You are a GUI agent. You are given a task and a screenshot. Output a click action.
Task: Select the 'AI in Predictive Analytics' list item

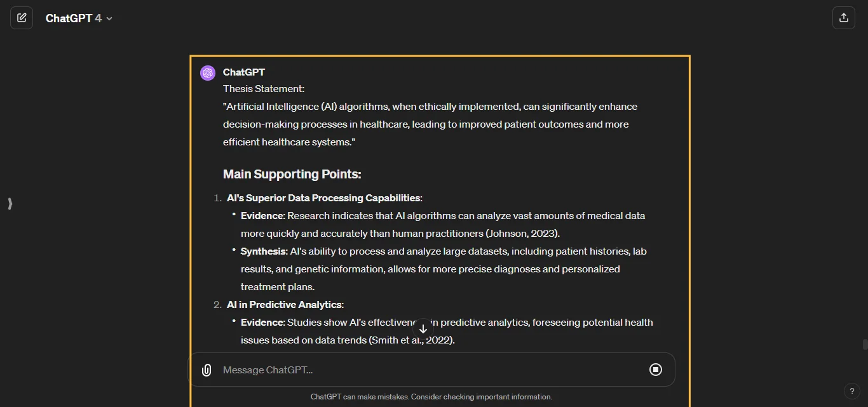[x=285, y=305]
